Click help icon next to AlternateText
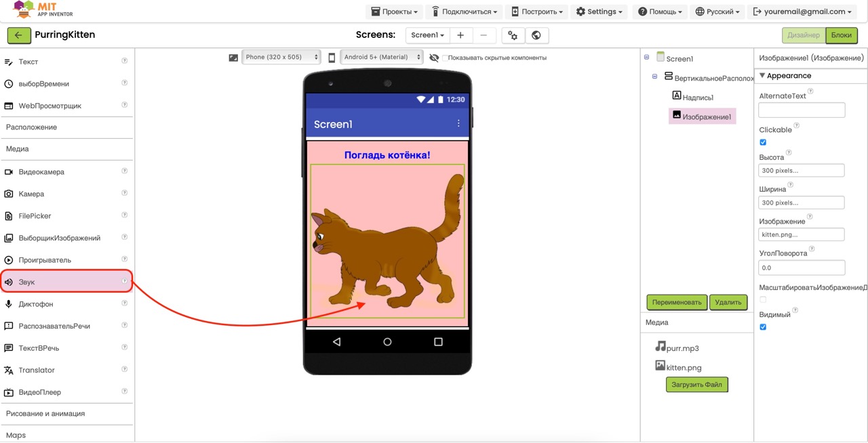This screenshot has height=443, width=868. click(x=810, y=91)
